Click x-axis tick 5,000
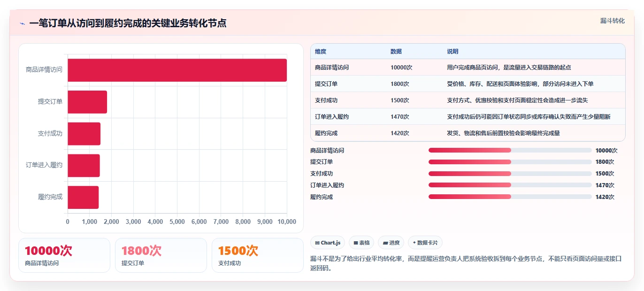644x291 pixels. [x=177, y=222]
